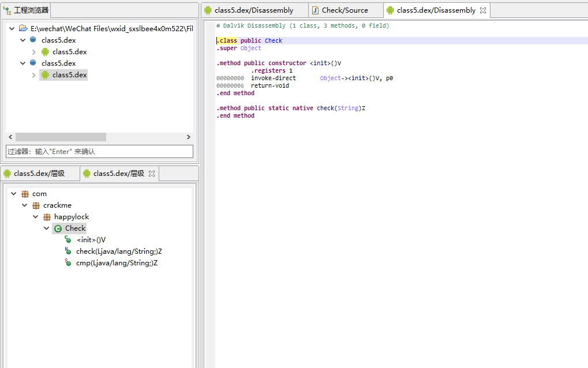Close the active class5.dex/层级 tab
The image size is (588, 368).
click(x=152, y=174)
